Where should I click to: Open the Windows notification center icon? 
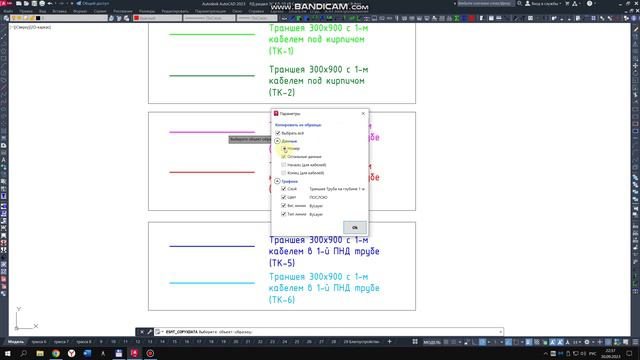point(629,353)
